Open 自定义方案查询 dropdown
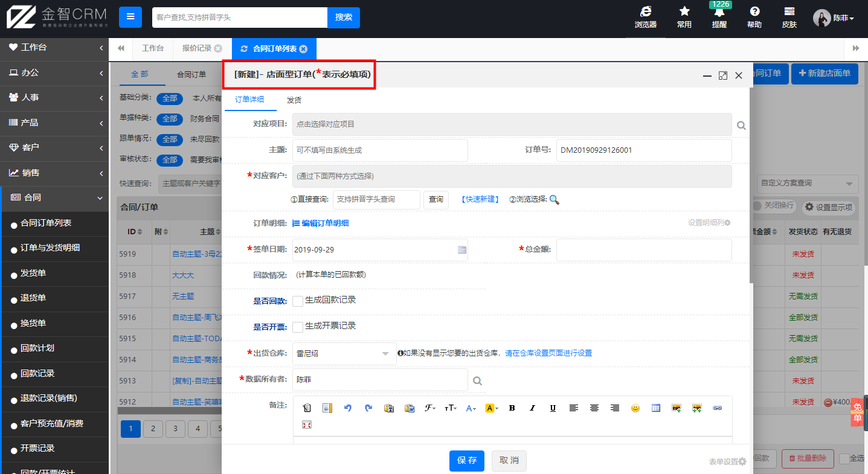This screenshot has height=474, width=868. click(x=808, y=183)
